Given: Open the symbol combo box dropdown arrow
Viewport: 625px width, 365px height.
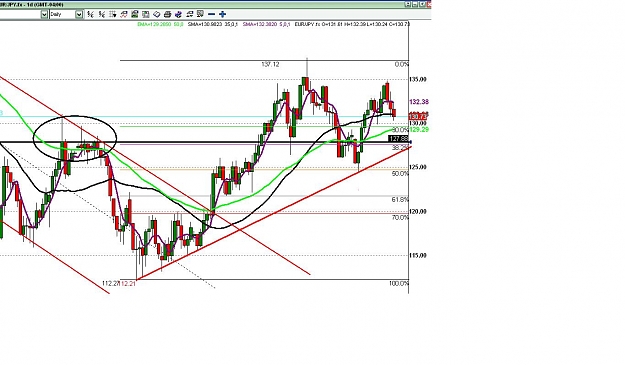Looking at the screenshot, I should [x=44, y=14].
